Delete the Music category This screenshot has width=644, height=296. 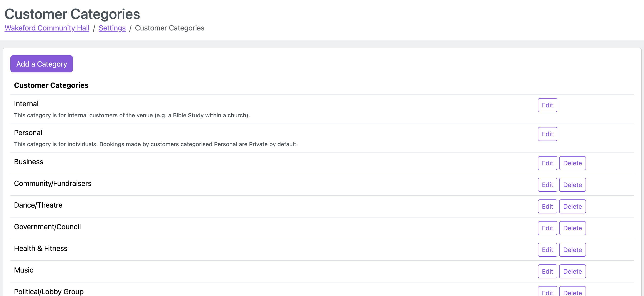click(572, 271)
